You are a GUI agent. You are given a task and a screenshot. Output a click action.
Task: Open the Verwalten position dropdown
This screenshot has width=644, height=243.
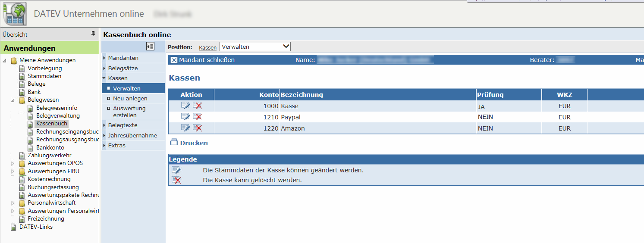pos(255,47)
